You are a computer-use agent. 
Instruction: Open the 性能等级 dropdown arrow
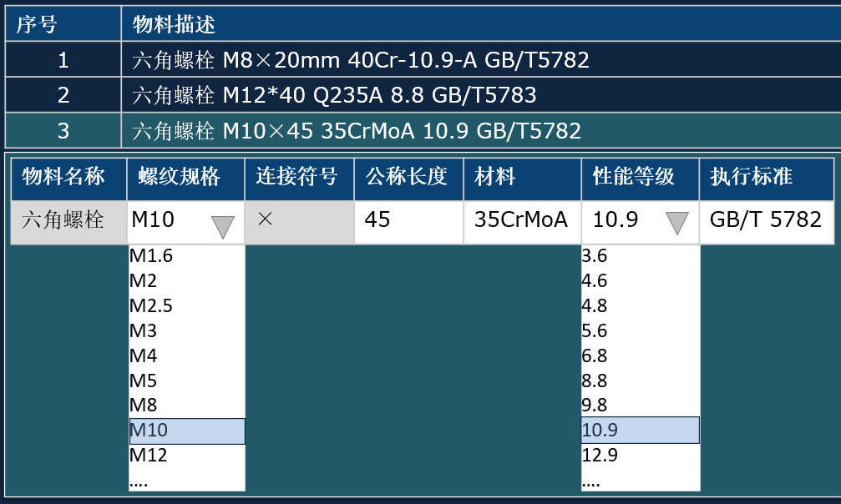(x=676, y=223)
